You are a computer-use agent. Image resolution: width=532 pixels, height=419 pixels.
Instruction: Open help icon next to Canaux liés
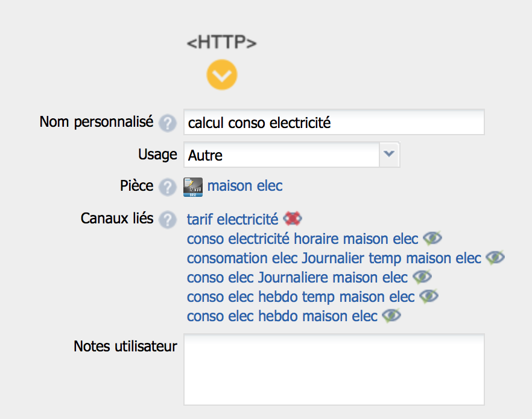(x=168, y=220)
